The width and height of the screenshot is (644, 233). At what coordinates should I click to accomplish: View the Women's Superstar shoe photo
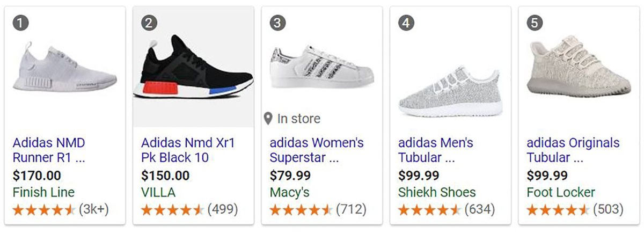[321, 67]
